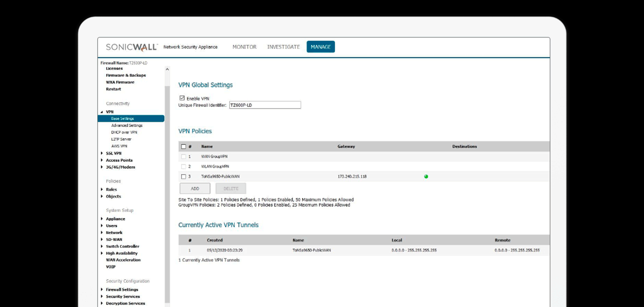
Task: Click the green status indicator for ToNSa9650-PublicWAN
Action: (426, 176)
